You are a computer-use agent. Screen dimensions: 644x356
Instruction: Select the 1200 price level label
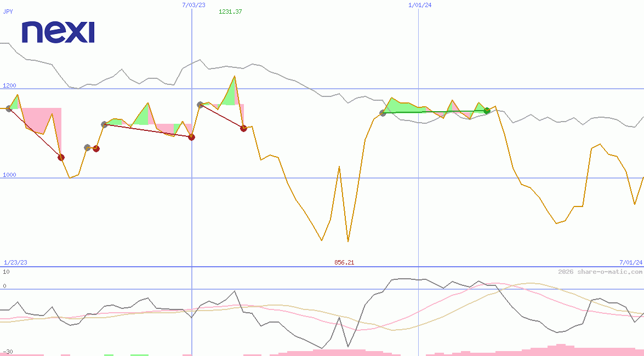pyautogui.click(x=9, y=85)
